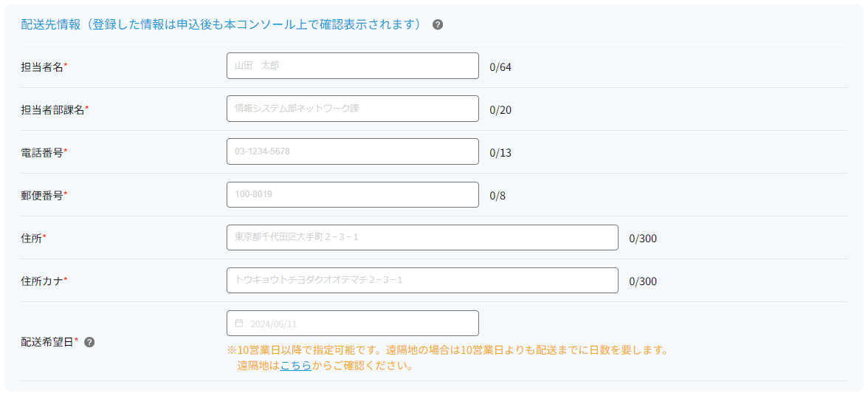Select the 郵便番号 input box
Screen dimensions: 868x393
pos(353,194)
